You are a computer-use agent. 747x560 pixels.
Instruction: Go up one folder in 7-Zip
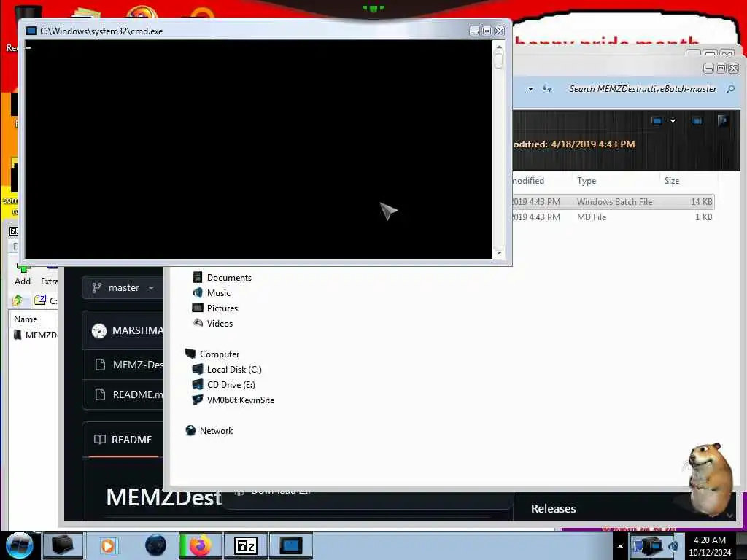[x=18, y=300]
